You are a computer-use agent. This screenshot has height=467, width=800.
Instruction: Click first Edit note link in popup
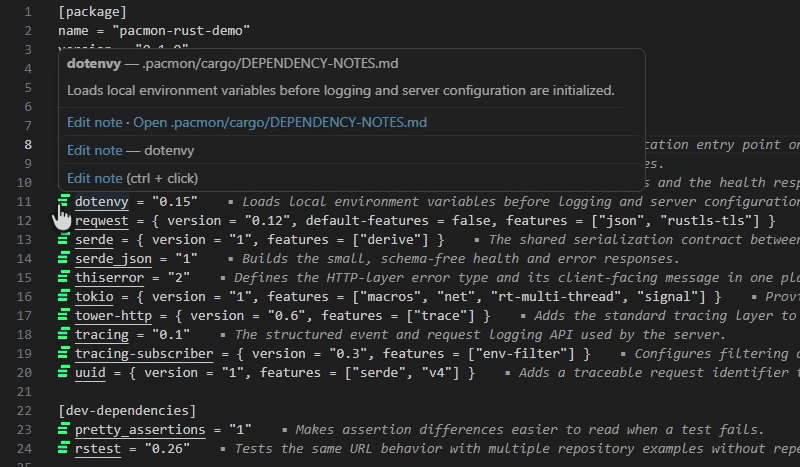(x=95, y=122)
